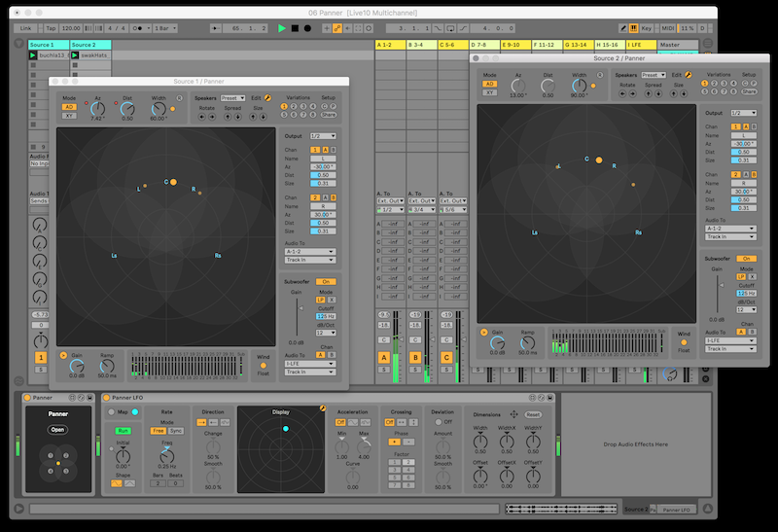The height and width of the screenshot is (532, 778).
Task: Open the 1 Bar quantization dropdown
Action: (164, 28)
